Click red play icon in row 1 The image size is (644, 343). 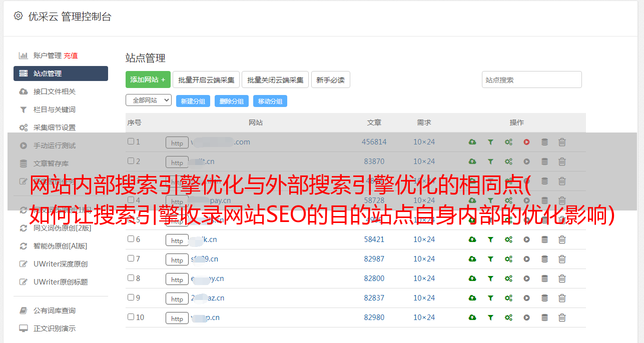tap(526, 142)
